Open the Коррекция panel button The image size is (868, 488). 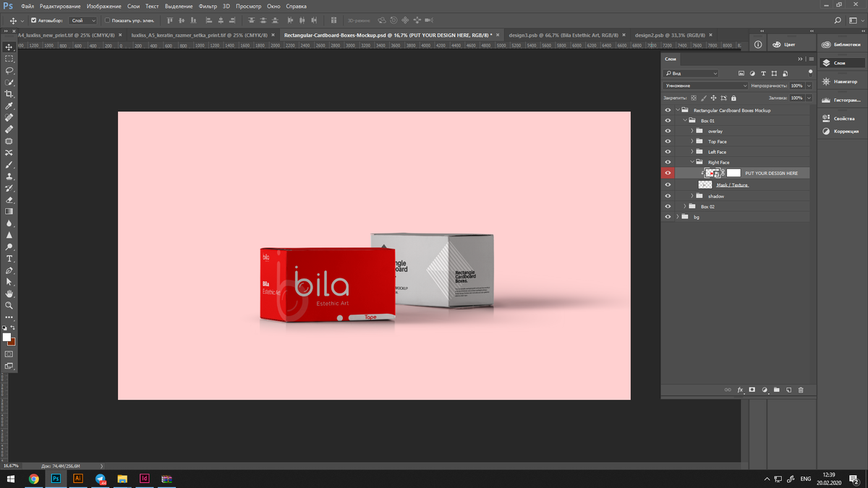click(x=841, y=131)
